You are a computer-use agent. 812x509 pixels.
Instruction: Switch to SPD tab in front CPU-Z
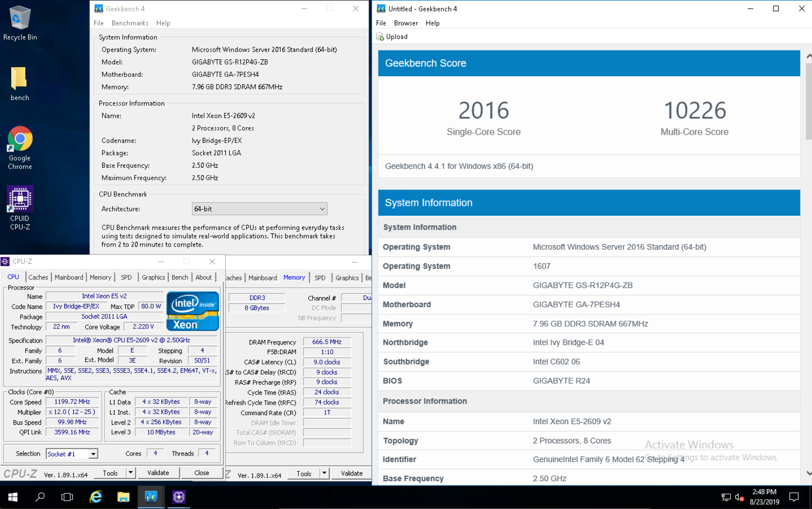(x=126, y=277)
